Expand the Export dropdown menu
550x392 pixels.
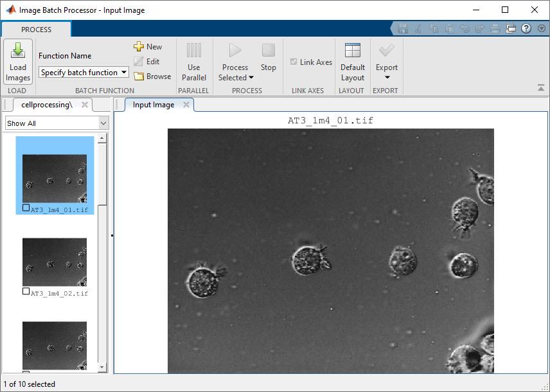click(x=386, y=77)
